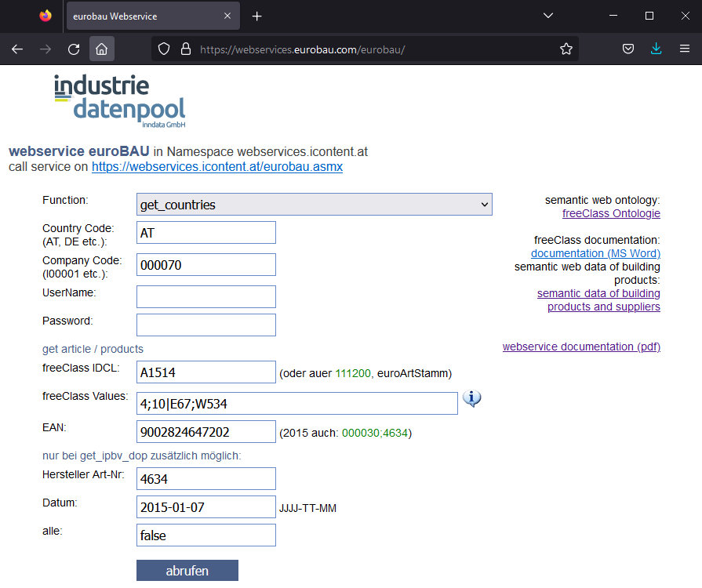This screenshot has height=588, width=702.
Task: Click the alle input field
Action: tap(206, 535)
